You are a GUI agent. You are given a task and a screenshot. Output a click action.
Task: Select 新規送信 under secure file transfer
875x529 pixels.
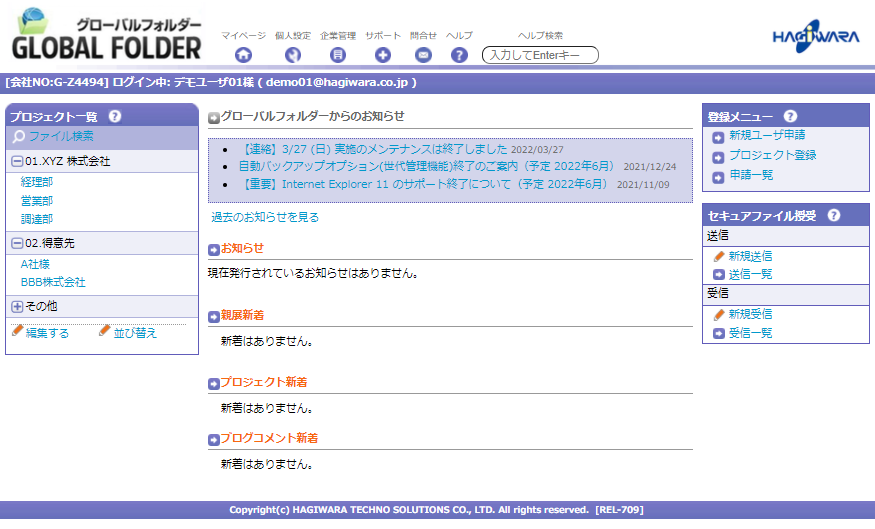pos(750,256)
